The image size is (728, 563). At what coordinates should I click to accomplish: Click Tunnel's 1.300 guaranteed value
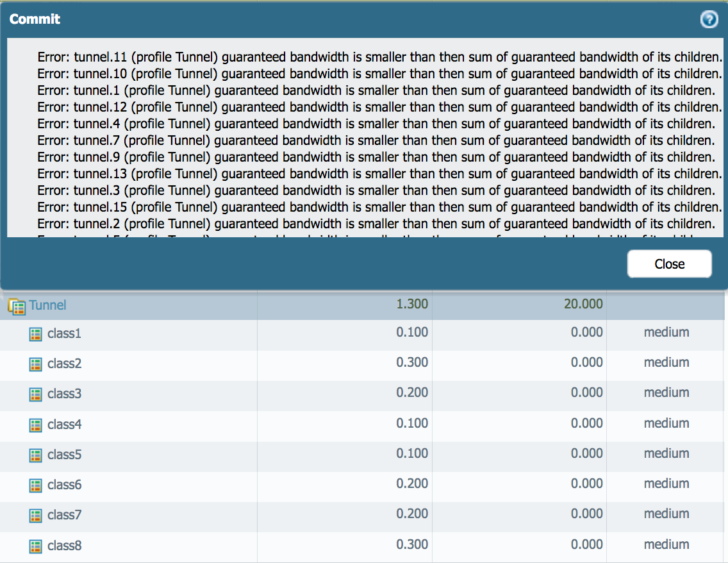(x=412, y=304)
